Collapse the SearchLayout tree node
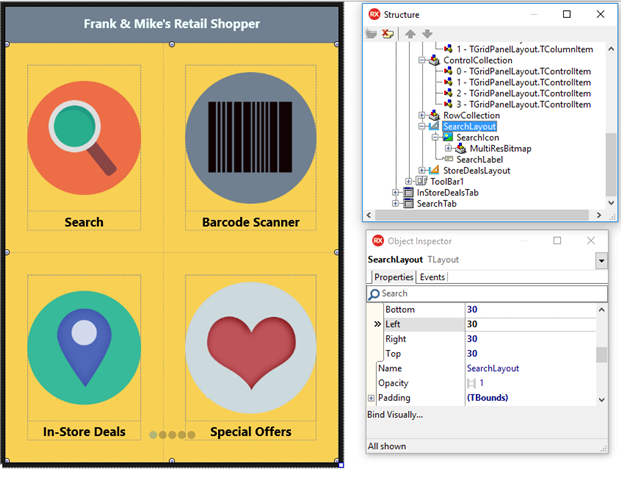This screenshot has width=621, height=480. (x=422, y=126)
